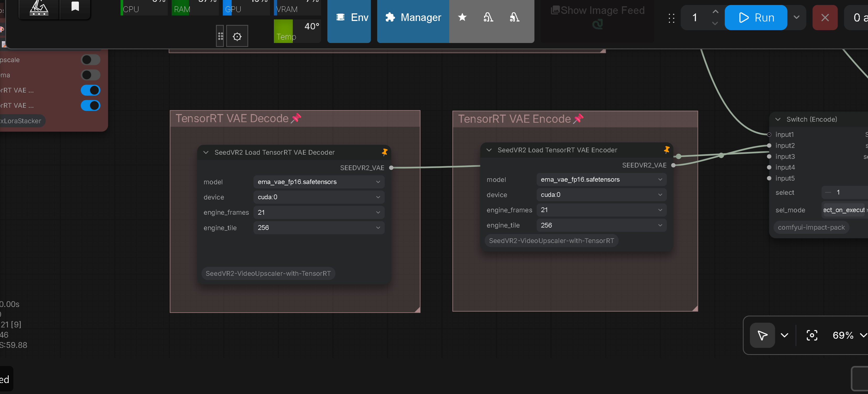
Task: Toggle the upscale switch
Action: (x=91, y=60)
